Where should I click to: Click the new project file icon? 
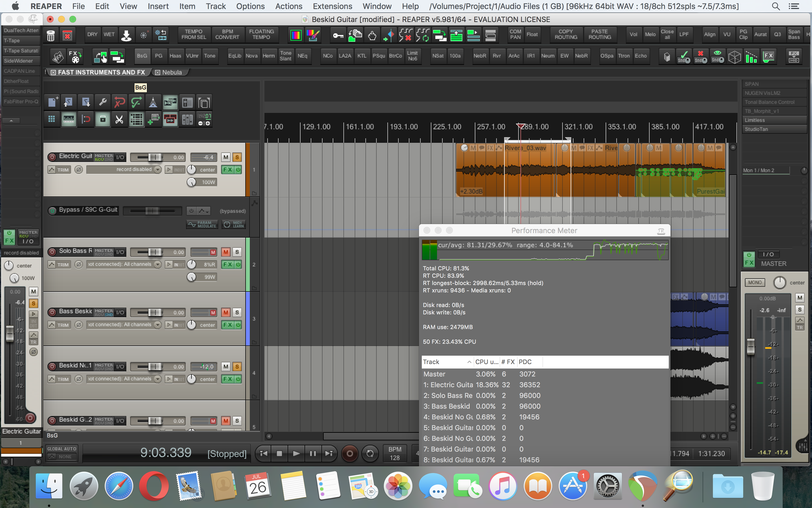[52, 102]
